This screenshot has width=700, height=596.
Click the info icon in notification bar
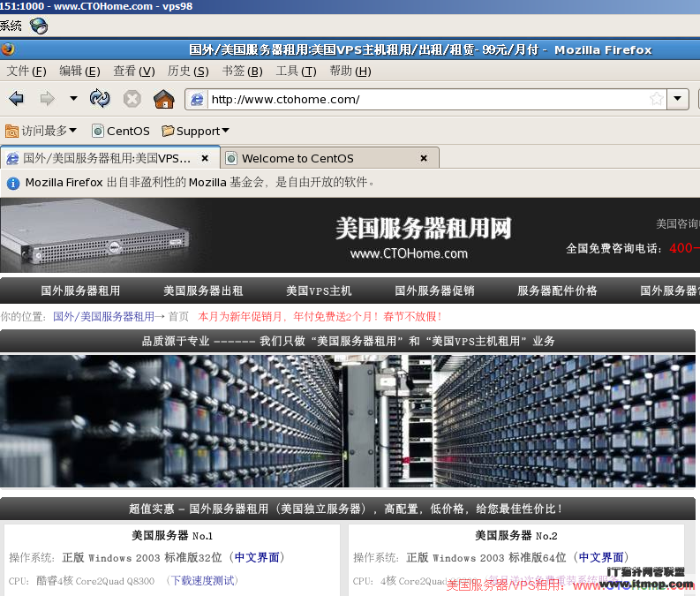click(13, 183)
